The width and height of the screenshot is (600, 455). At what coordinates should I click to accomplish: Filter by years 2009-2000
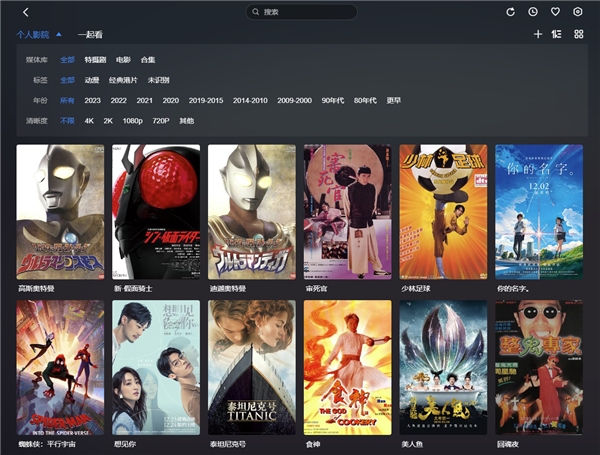(x=295, y=100)
